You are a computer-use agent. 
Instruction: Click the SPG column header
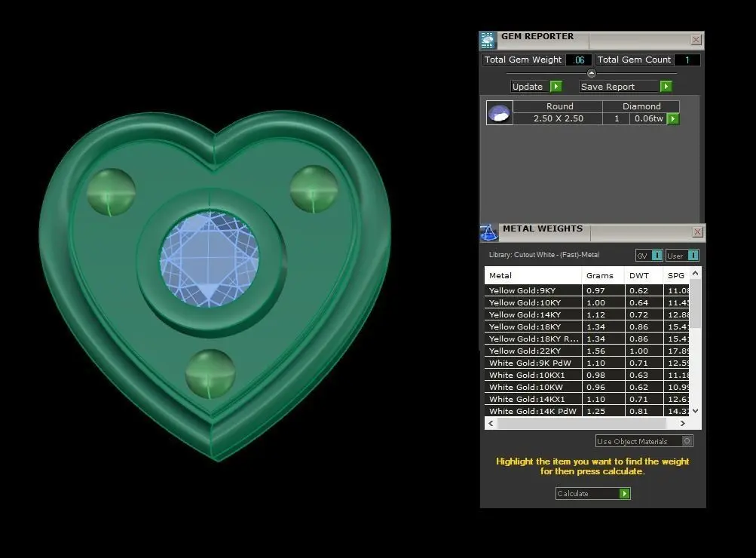coord(677,275)
